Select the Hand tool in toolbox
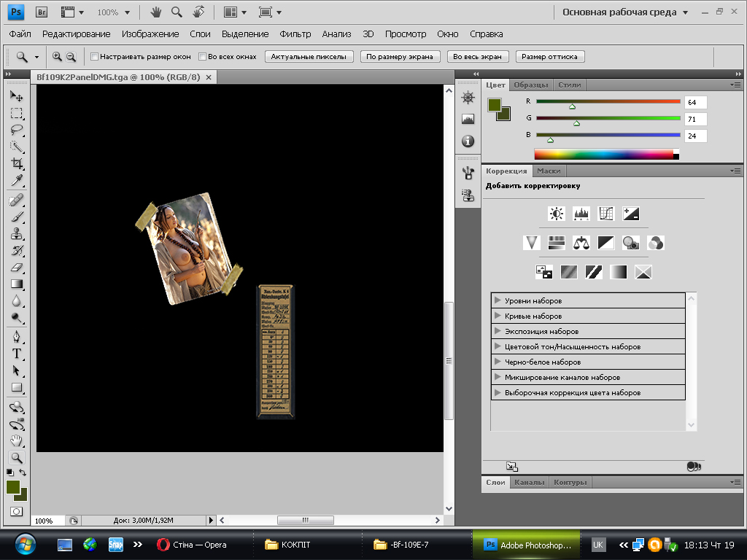Viewport: 747px width, 560px height. [16, 440]
